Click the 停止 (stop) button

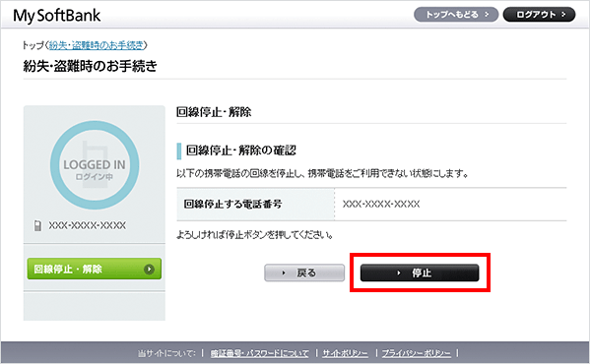[420, 273]
